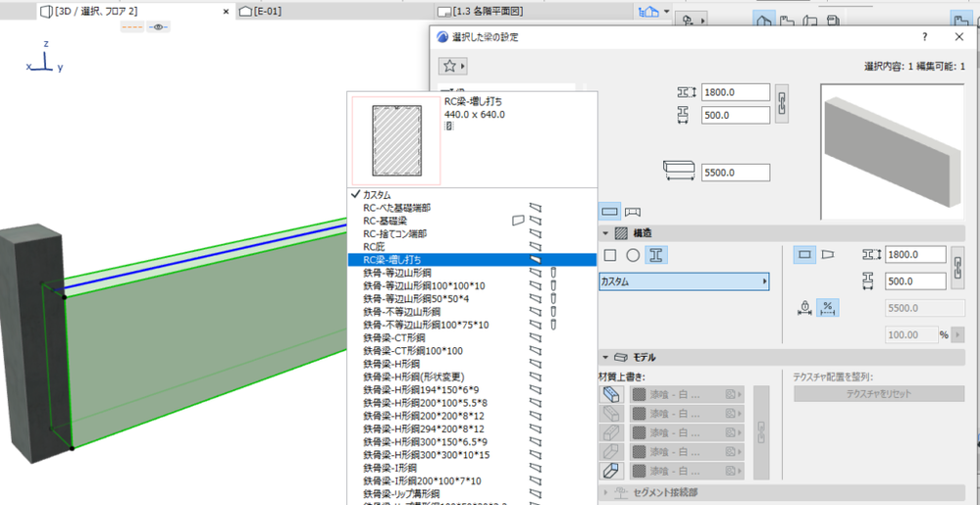Select RC-捨てコン端部 profile
The image size is (980, 505).
(x=473, y=233)
